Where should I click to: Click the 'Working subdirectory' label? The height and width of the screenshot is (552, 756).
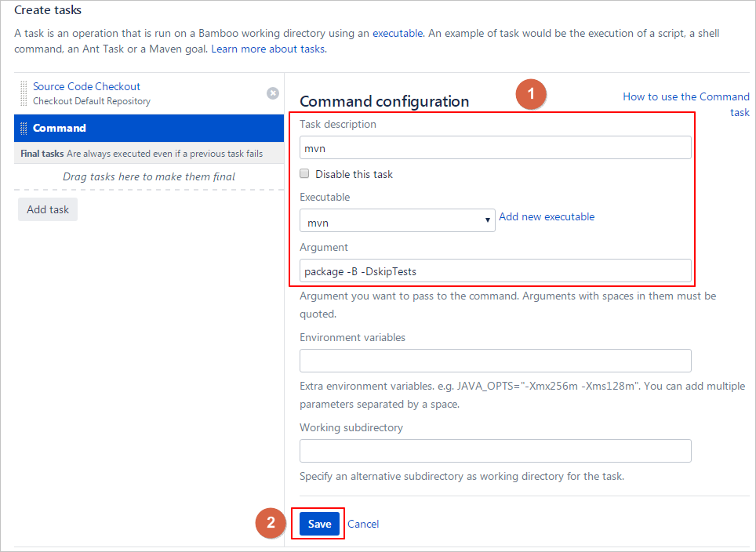[351, 427]
